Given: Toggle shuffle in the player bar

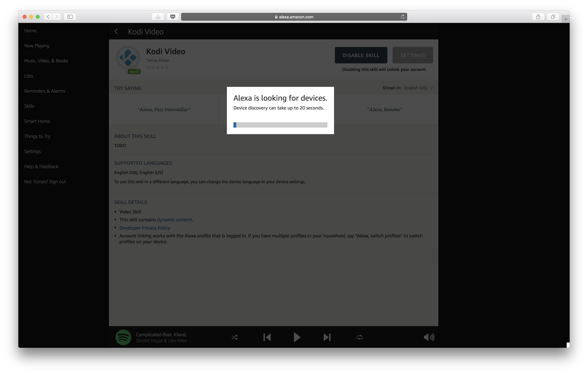Looking at the screenshot, I should pyautogui.click(x=234, y=337).
